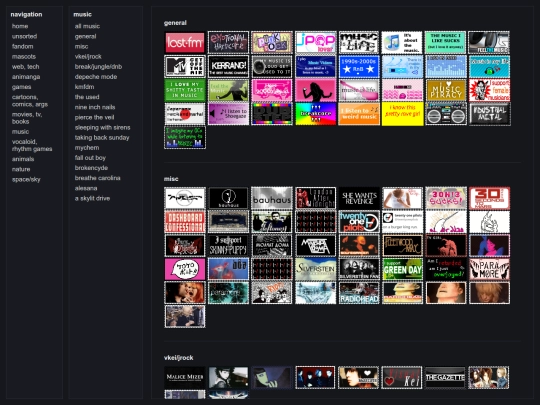Click the last.fm stamp
This screenshot has height=405, width=540.
[x=185, y=43]
